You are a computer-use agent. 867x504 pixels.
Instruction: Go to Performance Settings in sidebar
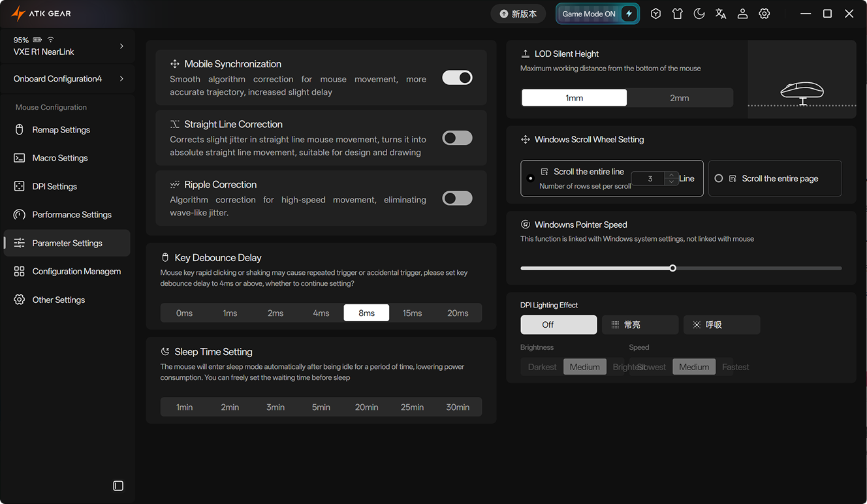click(x=72, y=215)
